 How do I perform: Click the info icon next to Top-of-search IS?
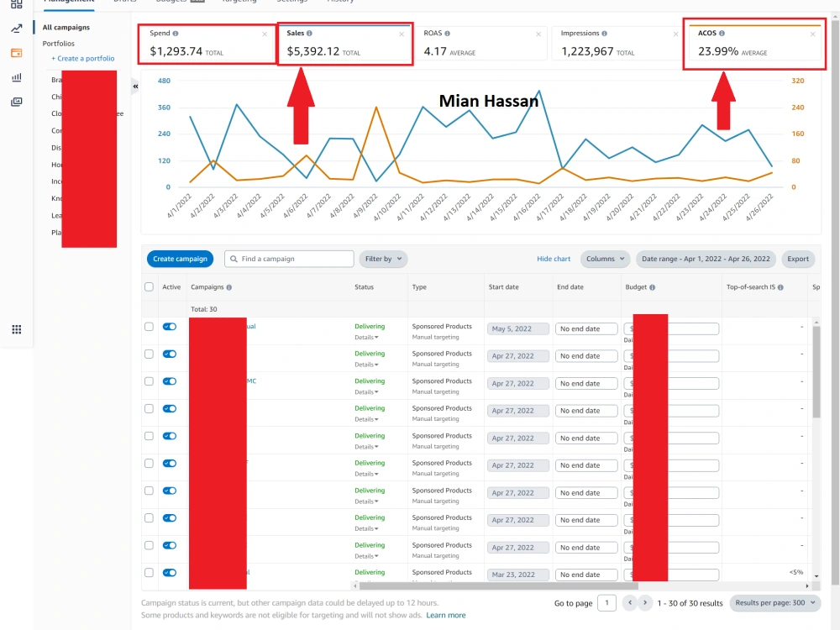coord(780,287)
